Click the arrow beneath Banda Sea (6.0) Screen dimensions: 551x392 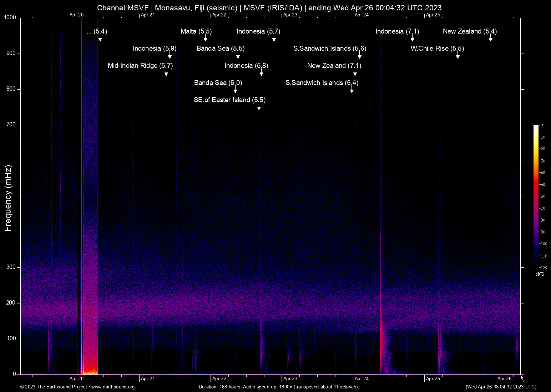(235, 90)
